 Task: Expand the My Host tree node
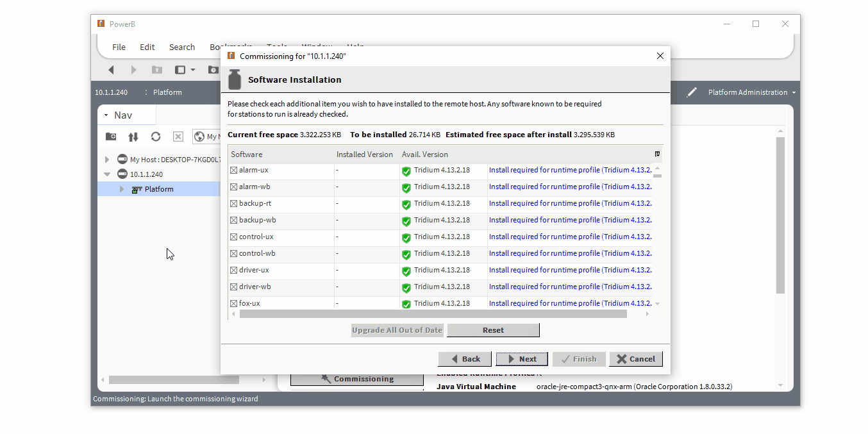coord(107,159)
